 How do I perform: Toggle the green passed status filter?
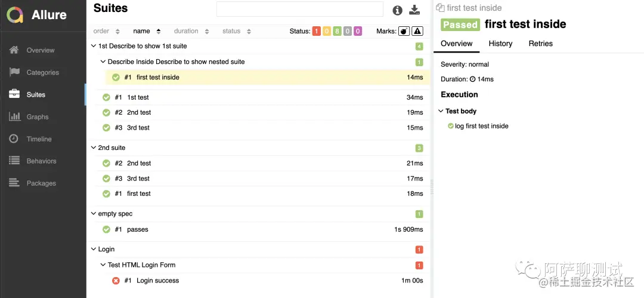[x=337, y=31]
